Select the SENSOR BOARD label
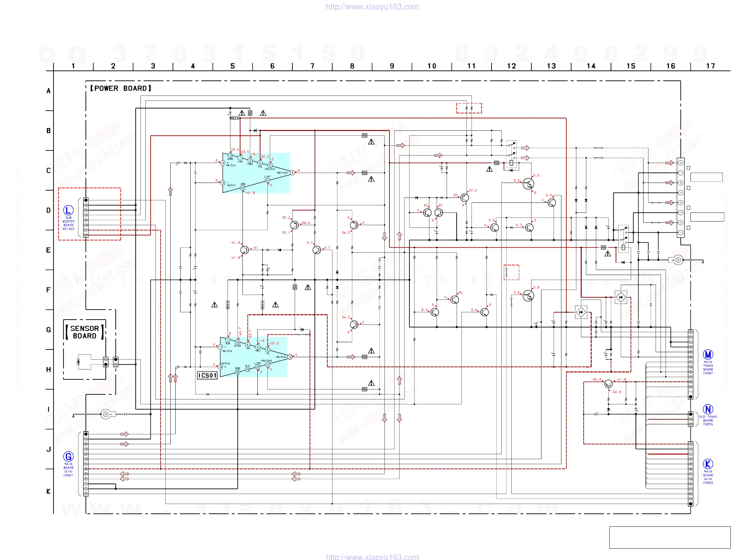The width and height of the screenshot is (745, 560). [84, 332]
